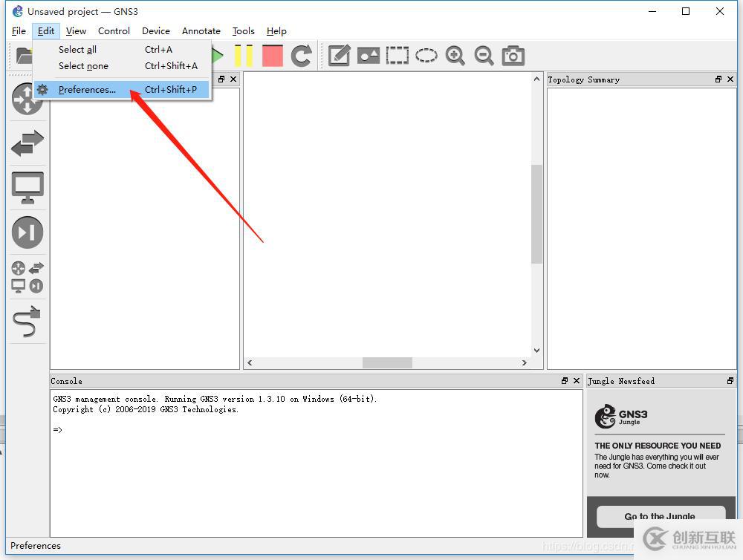Float the Console panel
Screen dimensions: 743x560
(565, 380)
